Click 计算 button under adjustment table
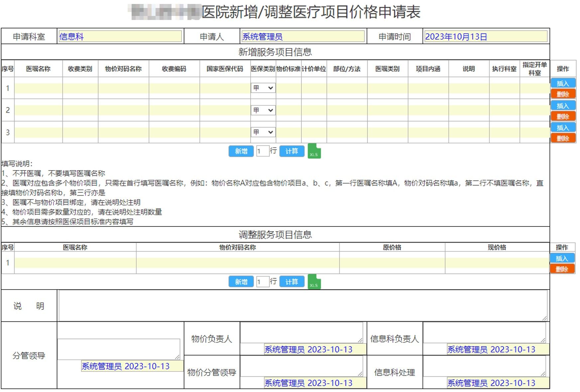 (x=291, y=282)
